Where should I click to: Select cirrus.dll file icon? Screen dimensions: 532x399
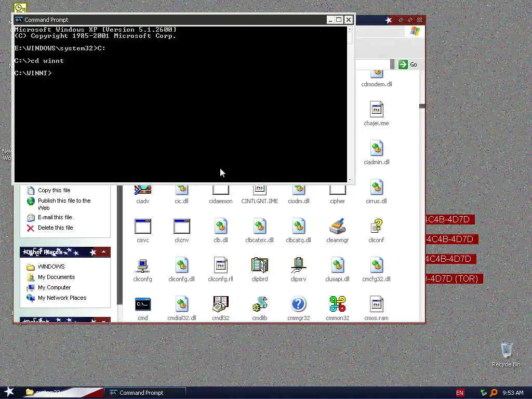pos(376,187)
